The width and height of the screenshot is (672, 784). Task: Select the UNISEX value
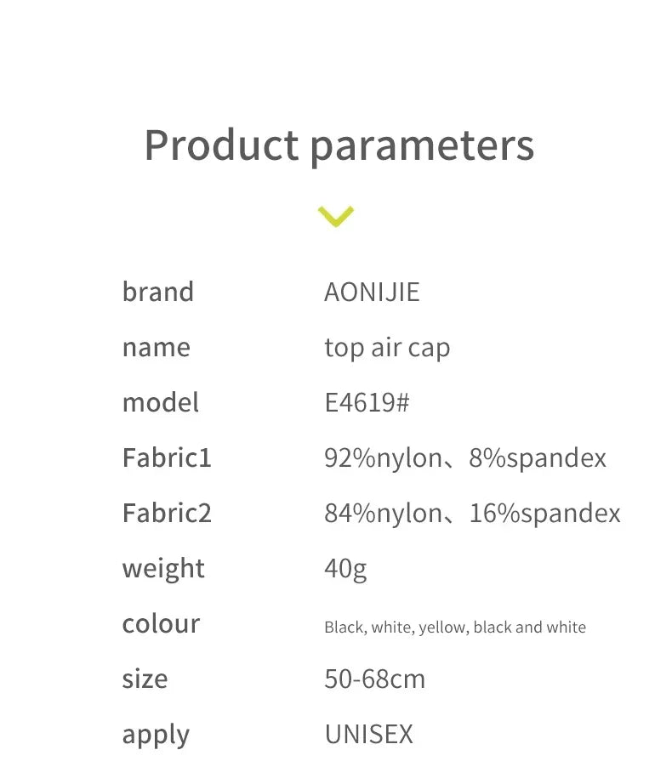coord(368,735)
